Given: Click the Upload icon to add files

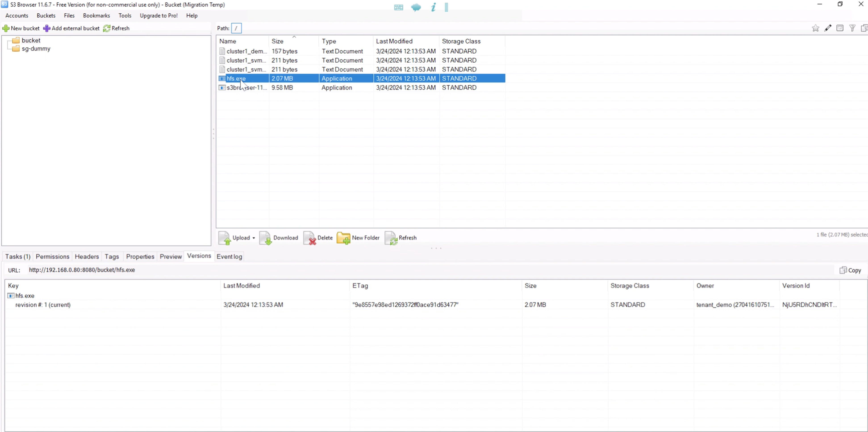Looking at the screenshot, I should pyautogui.click(x=225, y=238).
